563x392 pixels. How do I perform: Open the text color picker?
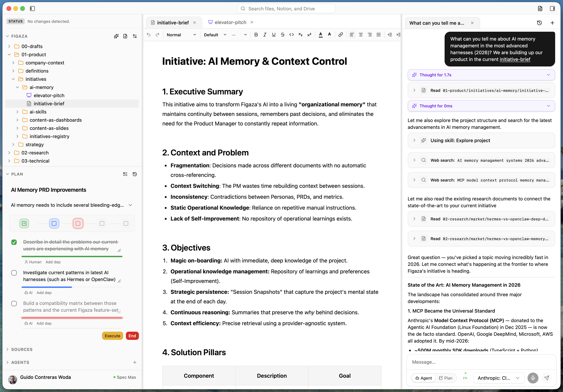pos(321,35)
